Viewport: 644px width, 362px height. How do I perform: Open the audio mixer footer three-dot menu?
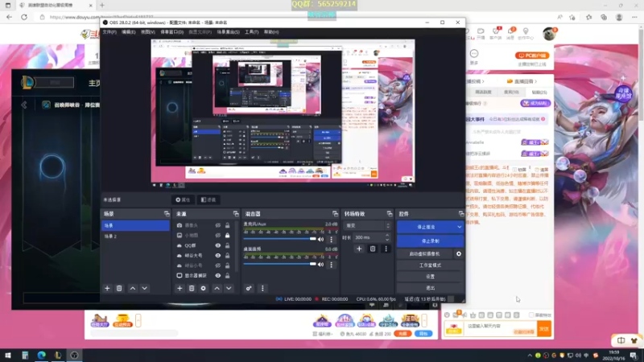click(262, 289)
